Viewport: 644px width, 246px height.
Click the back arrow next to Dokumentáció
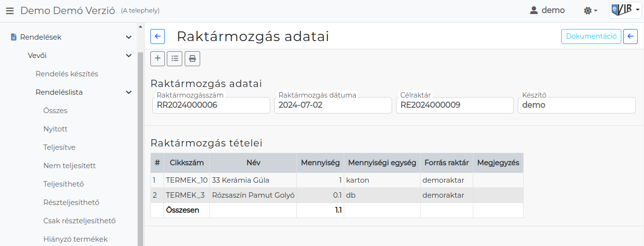coord(630,37)
